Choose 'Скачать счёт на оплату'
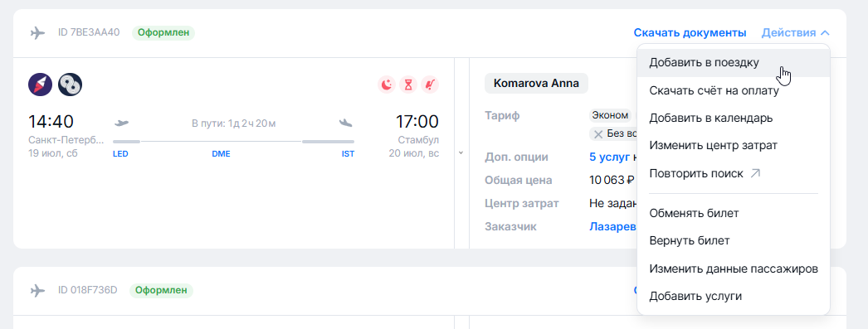This screenshot has width=868, height=329. [734, 90]
